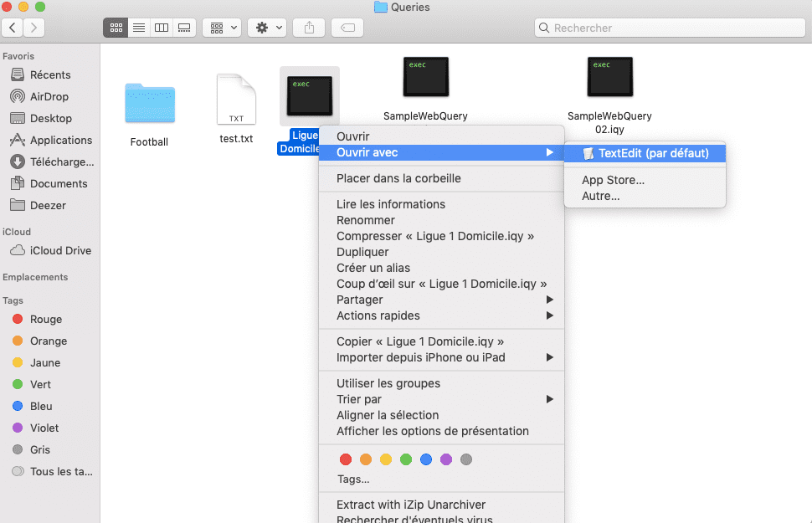The height and width of the screenshot is (523, 812).
Task: Expand Importer depuis iPhone ou iPad
Action: pos(441,357)
